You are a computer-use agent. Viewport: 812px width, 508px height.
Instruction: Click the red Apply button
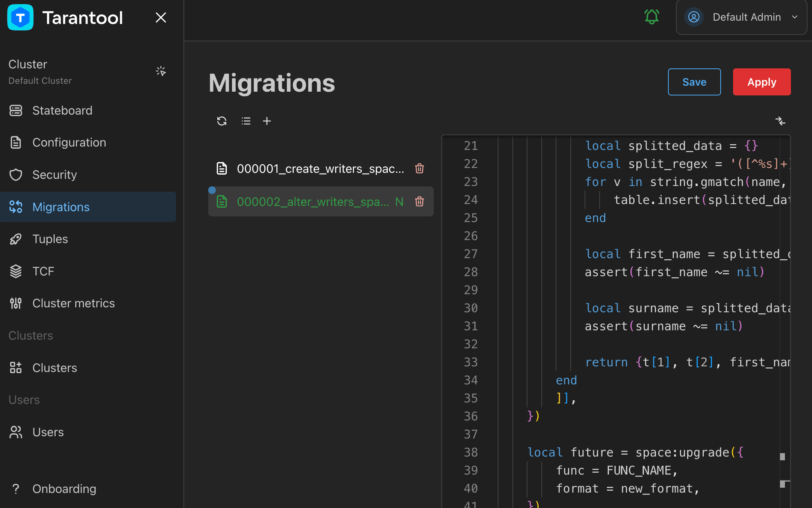click(x=762, y=82)
